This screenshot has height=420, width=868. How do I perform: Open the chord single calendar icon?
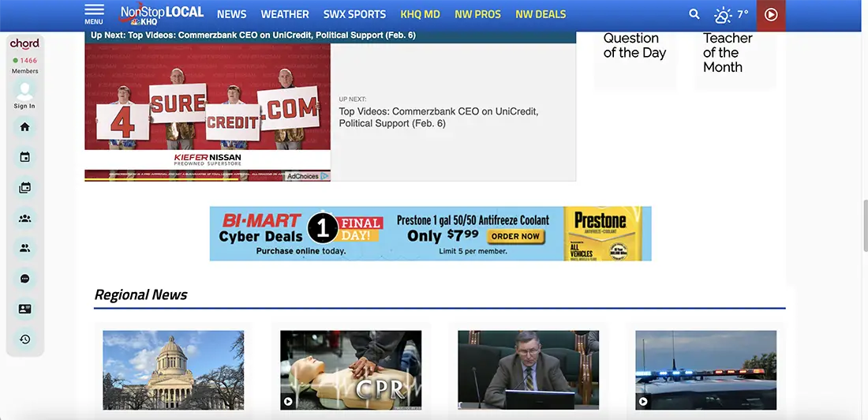point(25,157)
